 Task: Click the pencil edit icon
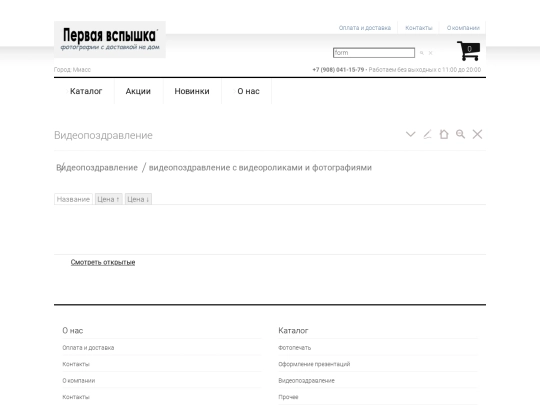click(427, 134)
